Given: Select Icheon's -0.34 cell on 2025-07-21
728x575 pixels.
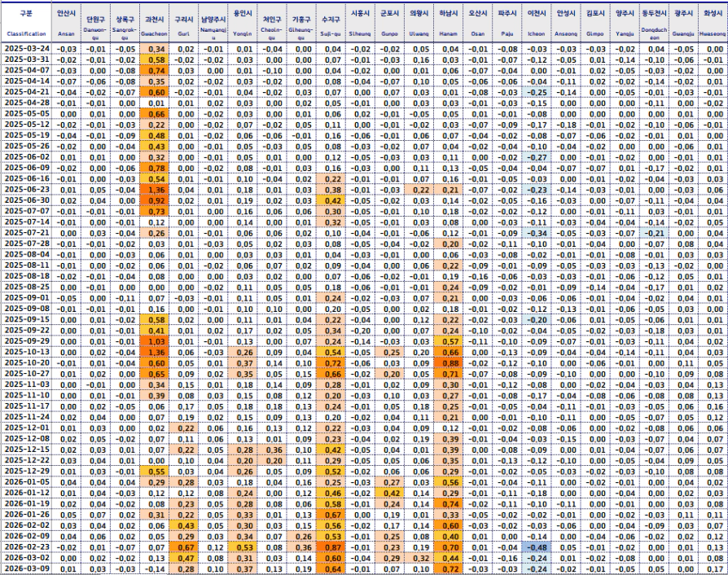Looking at the screenshot, I should click(537, 233).
